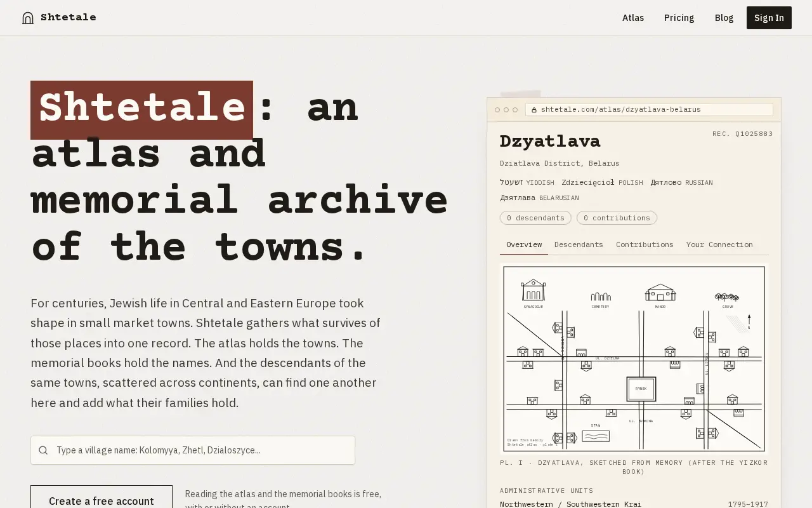Click Create a free account button
The image size is (812, 508).
(x=101, y=501)
